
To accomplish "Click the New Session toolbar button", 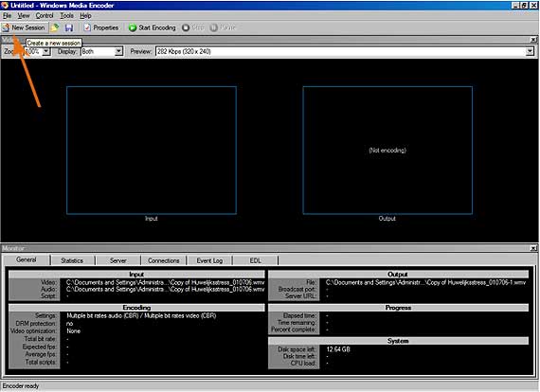I will [24, 27].
